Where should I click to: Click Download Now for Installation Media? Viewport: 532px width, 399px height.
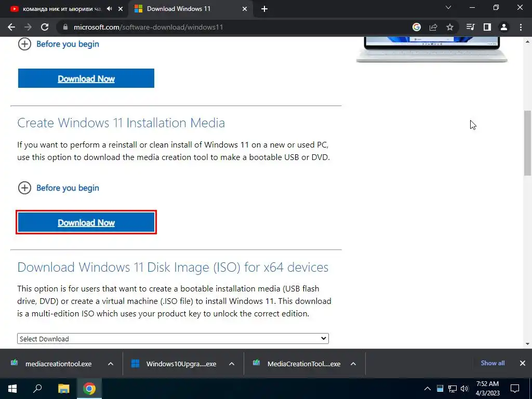(x=86, y=222)
